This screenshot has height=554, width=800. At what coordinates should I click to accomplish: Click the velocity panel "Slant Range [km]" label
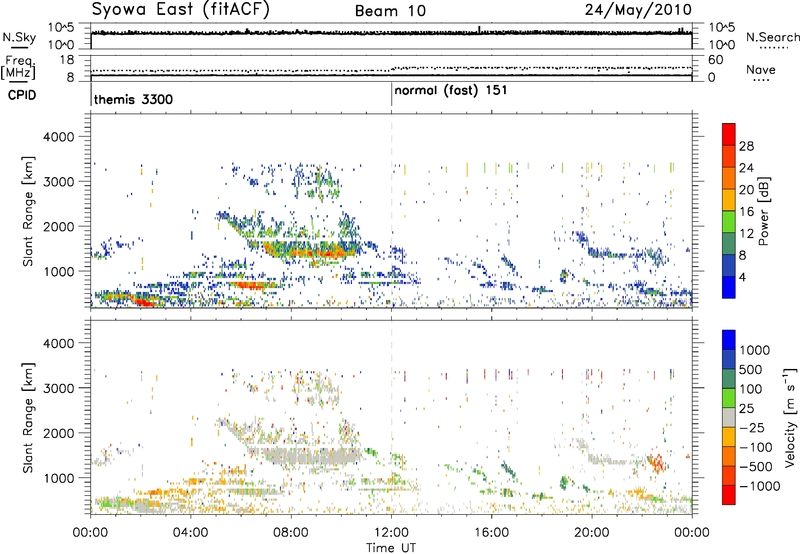(x=28, y=417)
